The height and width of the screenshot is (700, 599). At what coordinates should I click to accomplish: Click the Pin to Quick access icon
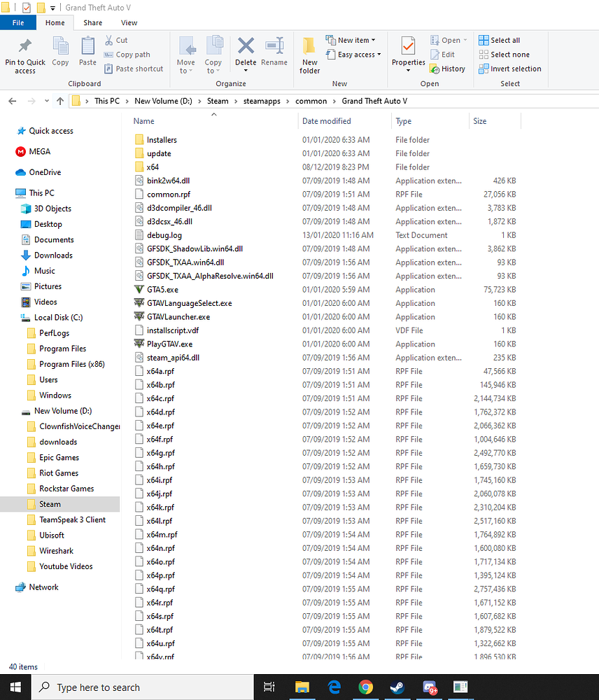click(x=25, y=46)
